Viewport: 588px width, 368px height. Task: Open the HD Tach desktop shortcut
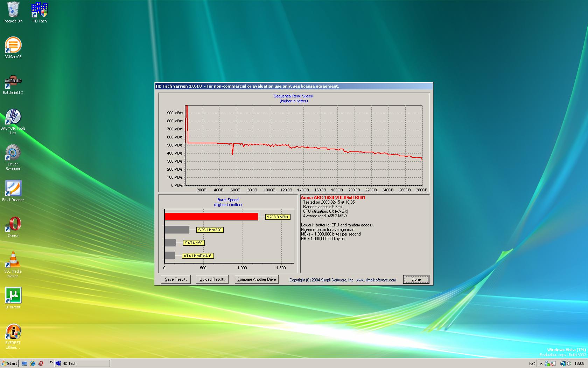(40, 13)
